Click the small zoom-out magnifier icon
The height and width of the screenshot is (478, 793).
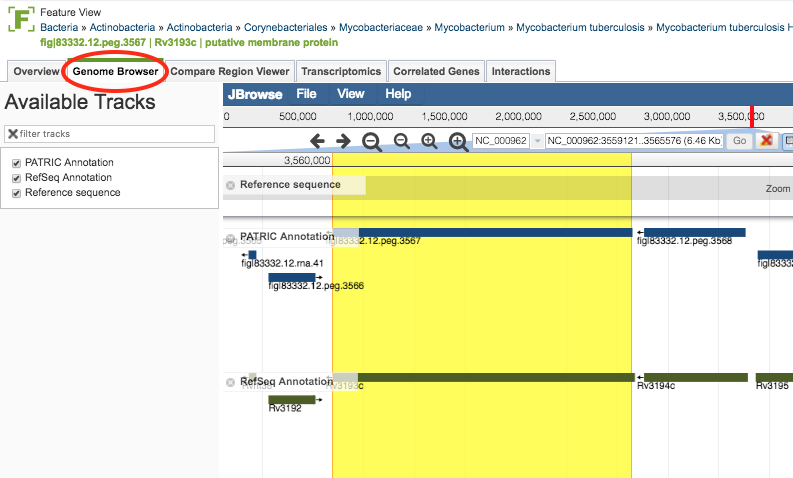pyautogui.click(x=402, y=141)
